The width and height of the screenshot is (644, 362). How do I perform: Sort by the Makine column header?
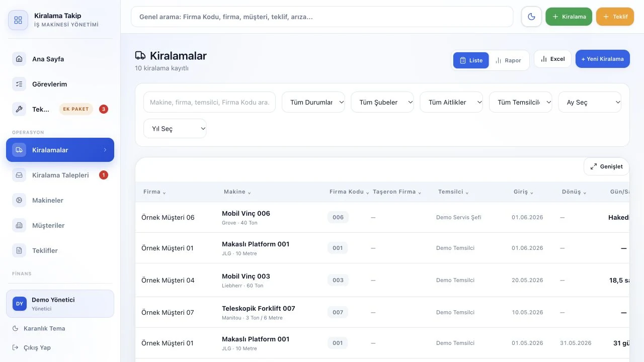pos(237,192)
